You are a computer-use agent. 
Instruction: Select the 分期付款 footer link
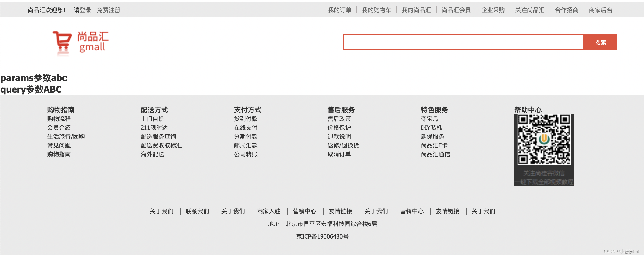(x=246, y=136)
